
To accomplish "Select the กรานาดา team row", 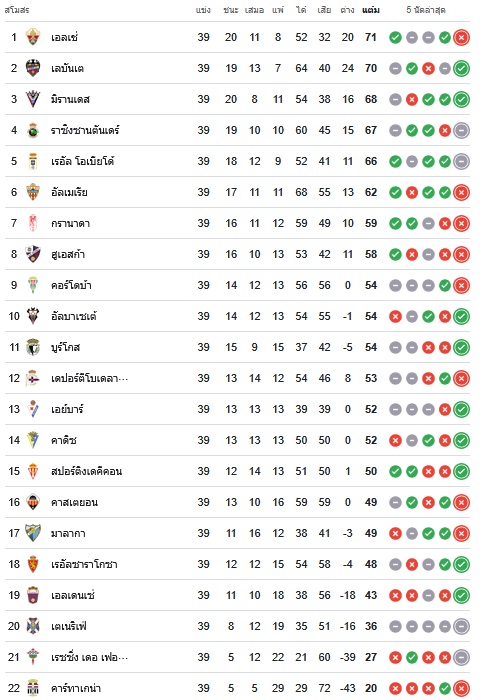I will coord(237,223).
